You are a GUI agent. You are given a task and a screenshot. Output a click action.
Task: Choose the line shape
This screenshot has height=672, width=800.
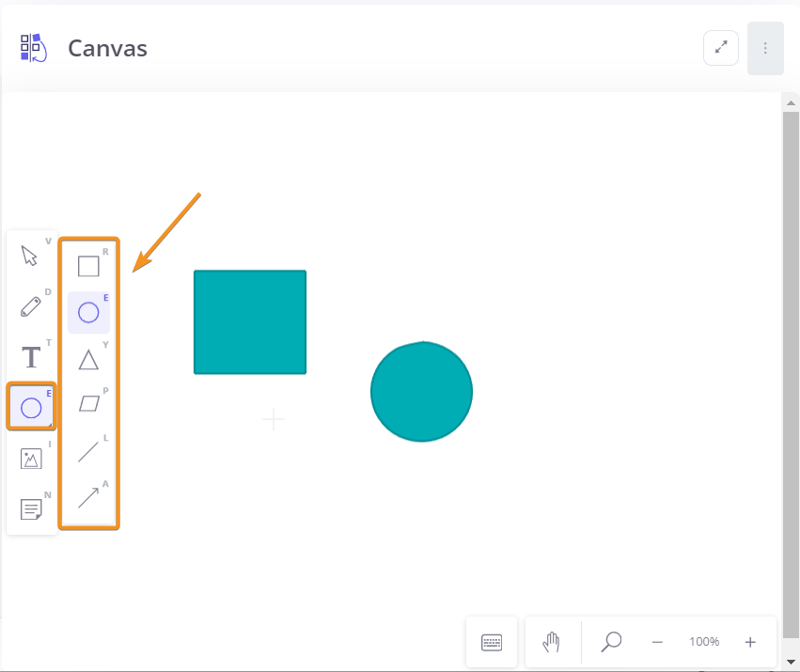[88, 451]
